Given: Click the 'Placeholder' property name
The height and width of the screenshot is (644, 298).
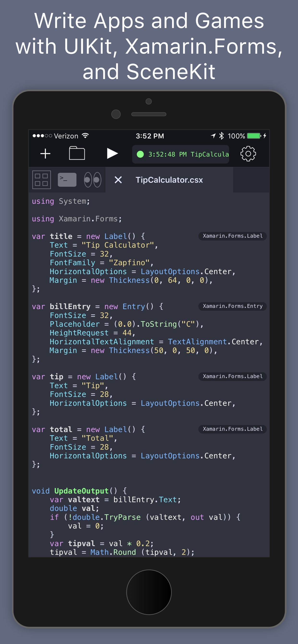Looking at the screenshot, I should click(75, 324).
